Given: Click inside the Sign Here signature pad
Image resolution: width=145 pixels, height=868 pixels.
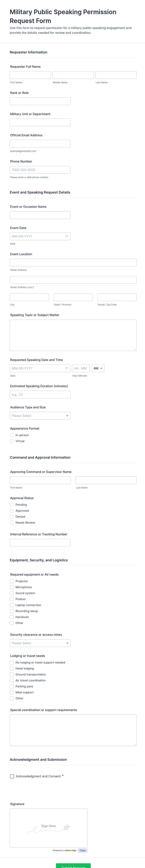Looking at the screenshot, I should (49, 828).
